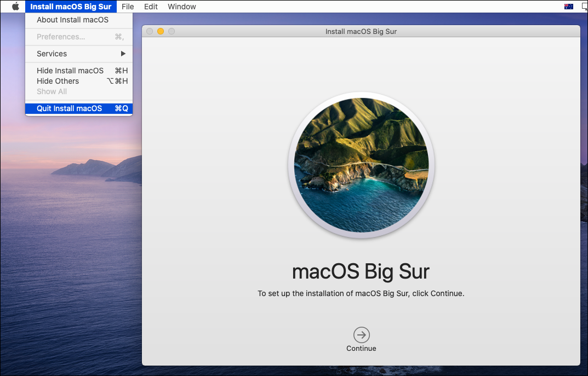Click the Continue arrow icon
This screenshot has width=588, height=376.
tap(361, 334)
